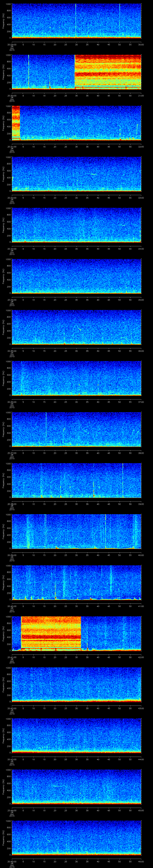The width and height of the screenshot is (153, 868).
Task: Click the '20:32:00' start time label
Action: click(x=12, y=198)
